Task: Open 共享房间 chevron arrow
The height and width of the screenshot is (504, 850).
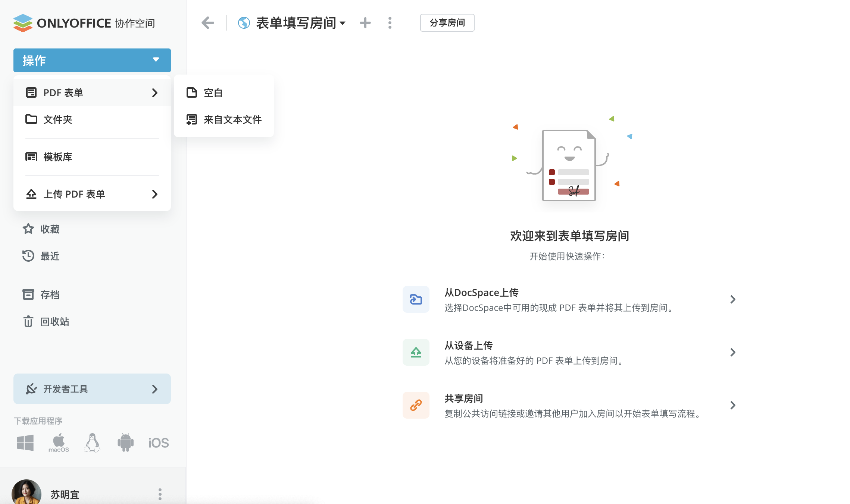Action: pyautogui.click(x=733, y=405)
